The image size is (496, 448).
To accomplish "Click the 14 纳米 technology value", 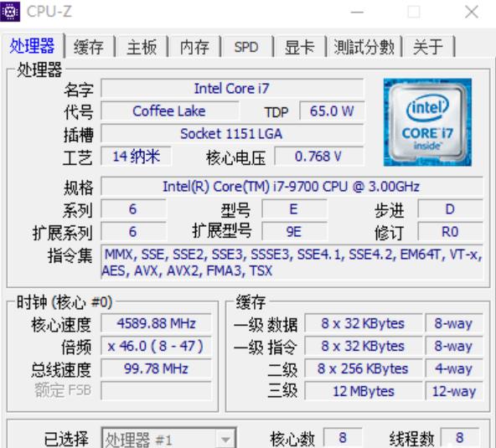I will [x=136, y=157].
